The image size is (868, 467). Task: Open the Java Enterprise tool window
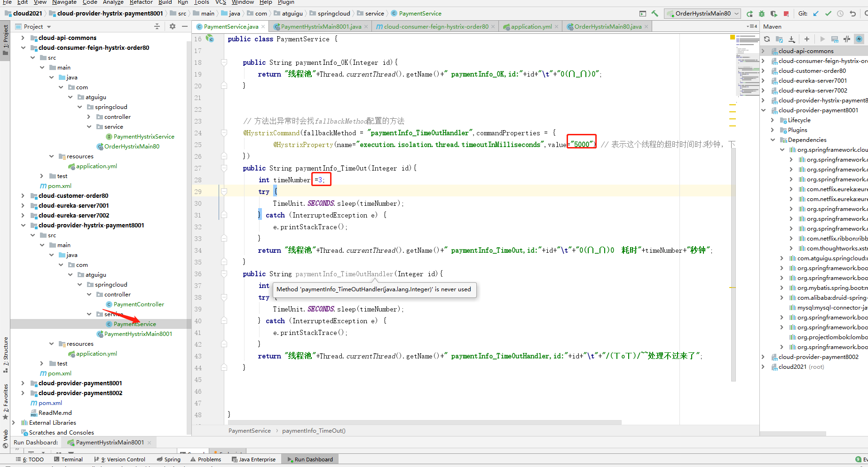(253, 459)
